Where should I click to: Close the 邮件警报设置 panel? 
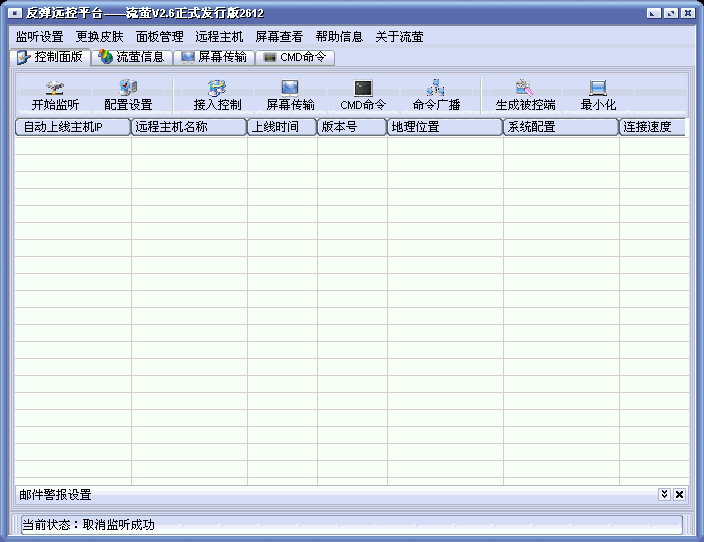(x=679, y=495)
